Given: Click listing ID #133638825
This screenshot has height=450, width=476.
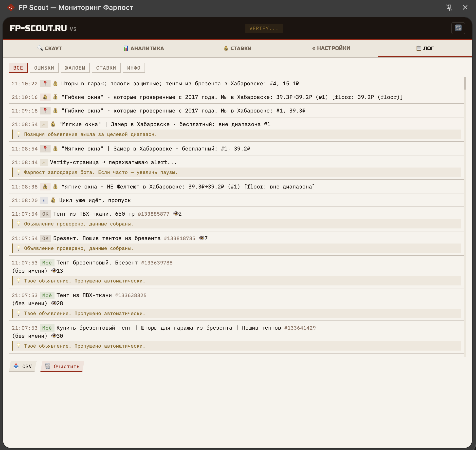Looking at the screenshot, I should pyautogui.click(x=131, y=295).
